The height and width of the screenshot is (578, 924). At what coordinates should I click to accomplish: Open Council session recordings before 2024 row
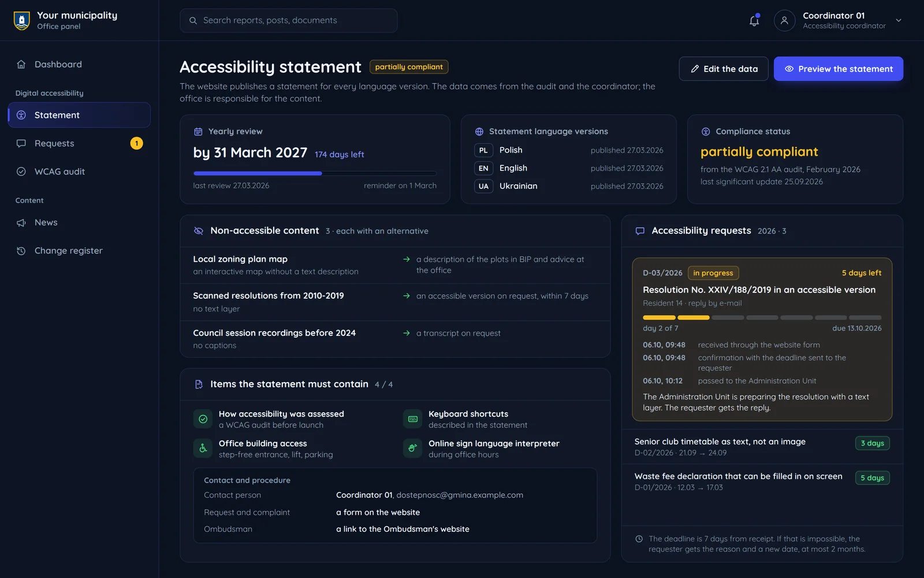(x=395, y=339)
